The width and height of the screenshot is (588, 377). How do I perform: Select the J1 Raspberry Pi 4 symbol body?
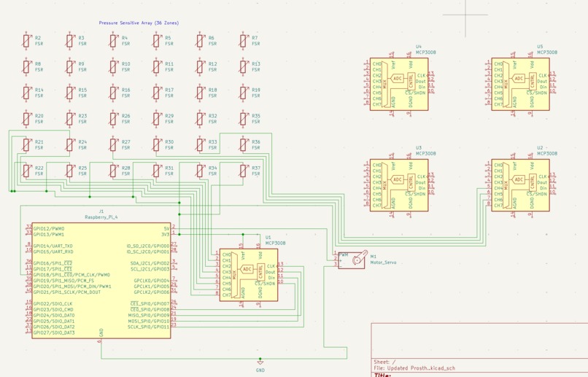[x=101, y=281]
